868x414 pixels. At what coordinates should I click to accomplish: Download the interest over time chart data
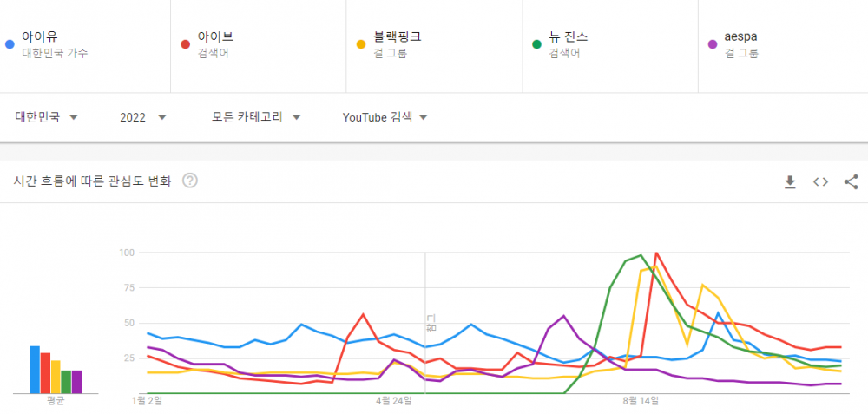pyautogui.click(x=790, y=181)
